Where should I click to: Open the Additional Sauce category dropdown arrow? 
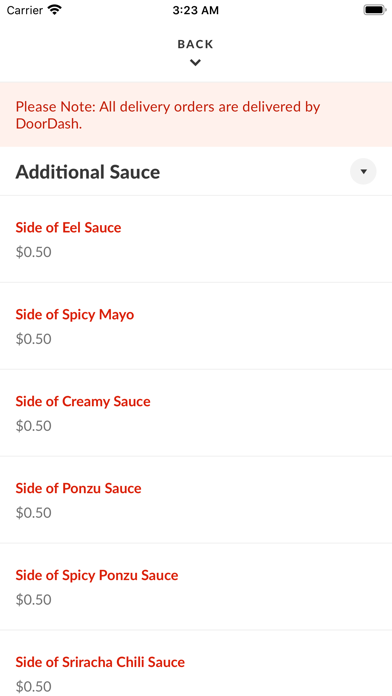coord(363,171)
